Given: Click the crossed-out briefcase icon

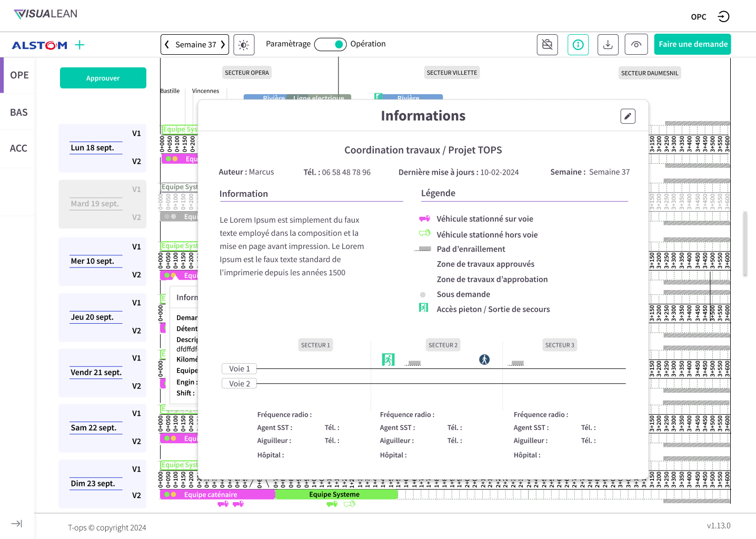Looking at the screenshot, I should click(548, 45).
